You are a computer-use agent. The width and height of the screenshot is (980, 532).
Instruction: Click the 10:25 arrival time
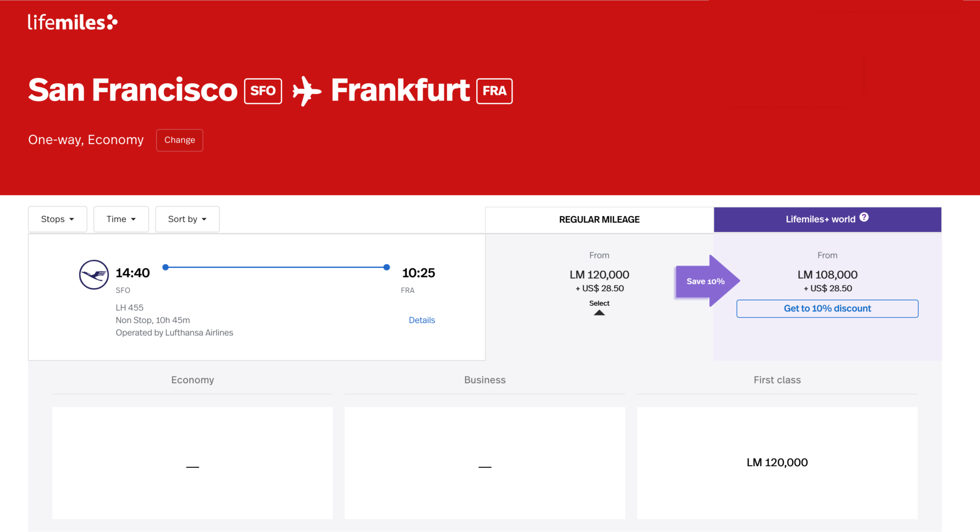pyautogui.click(x=419, y=273)
